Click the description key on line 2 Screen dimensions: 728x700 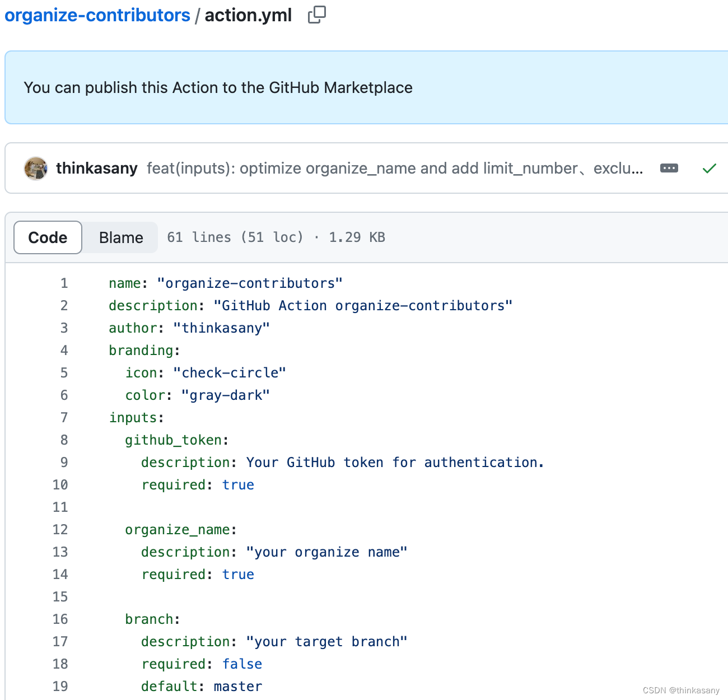pos(153,306)
